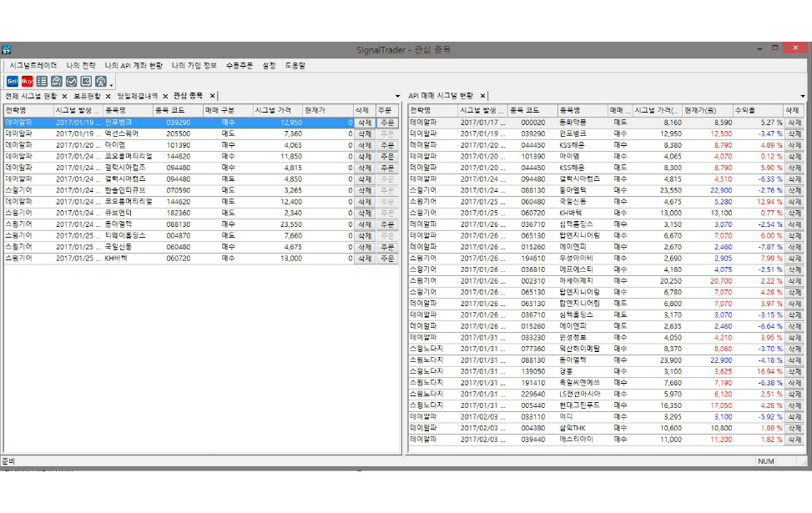This screenshot has width=812, height=513.
Task: Open the 나의 전략 menu
Action: pyautogui.click(x=81, y=64)
